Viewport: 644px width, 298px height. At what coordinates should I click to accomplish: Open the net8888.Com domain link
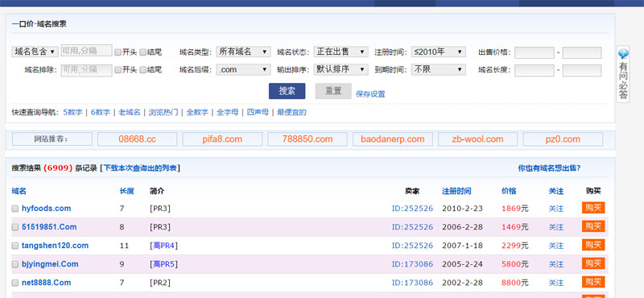[x=47, y=283]
